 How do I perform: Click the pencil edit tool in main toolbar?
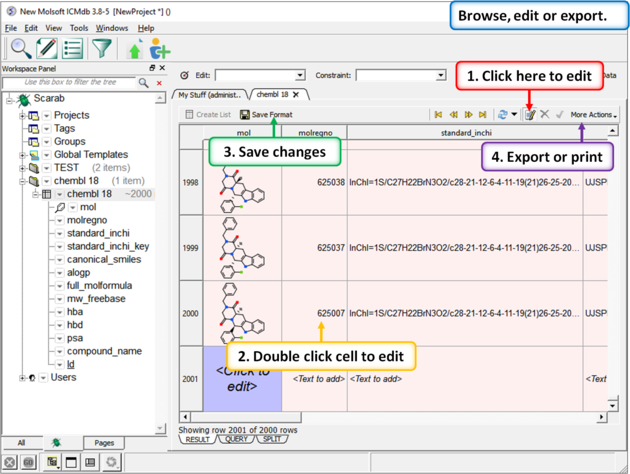point(46,48)
